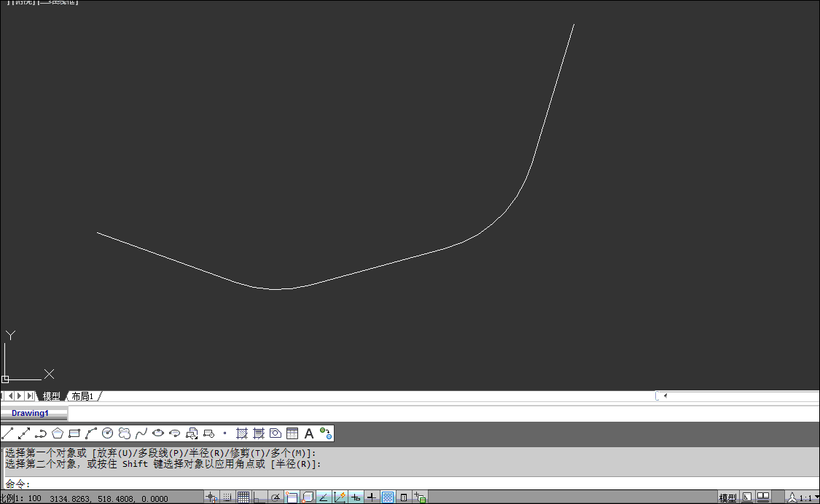Select the Polygon tool
The image size is (820, 504).
(58, 433)
